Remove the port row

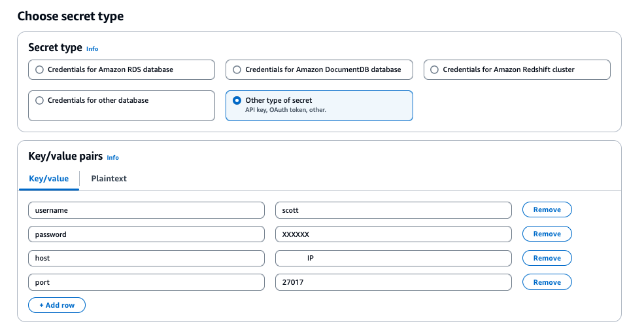pos(547,282)
